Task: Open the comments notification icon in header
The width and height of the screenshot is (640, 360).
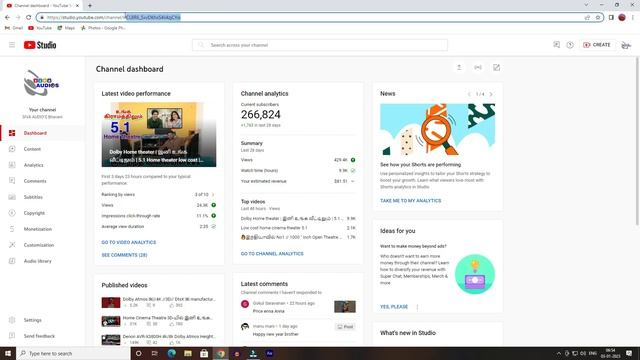Action: tap(556, 45)
